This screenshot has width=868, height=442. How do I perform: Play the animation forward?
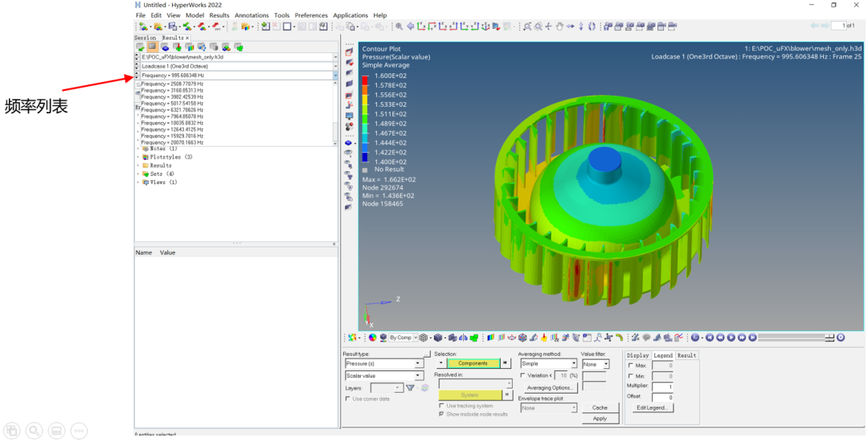[731, 338]
